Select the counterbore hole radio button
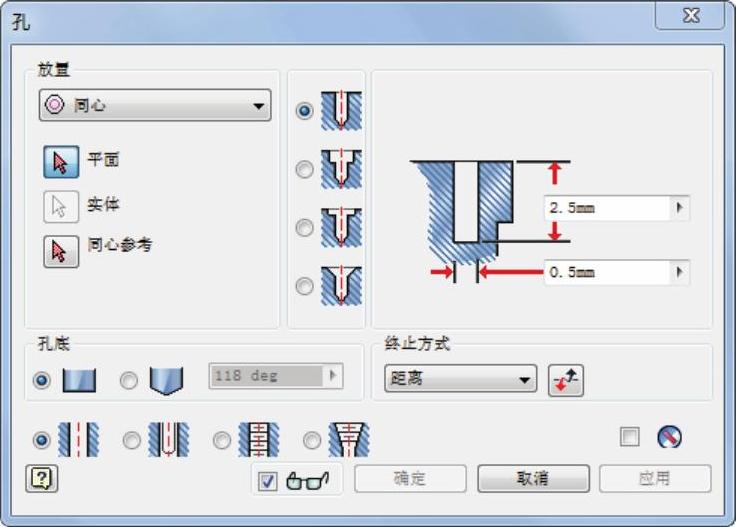 305,169
